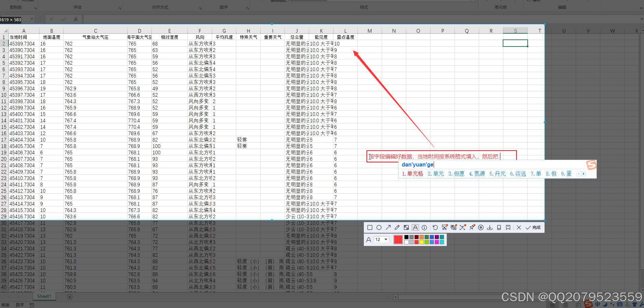The height and width of the screenshot is (308, 644).
Task: Switch to Page Break Preview
Action: [x=579, y=305]
